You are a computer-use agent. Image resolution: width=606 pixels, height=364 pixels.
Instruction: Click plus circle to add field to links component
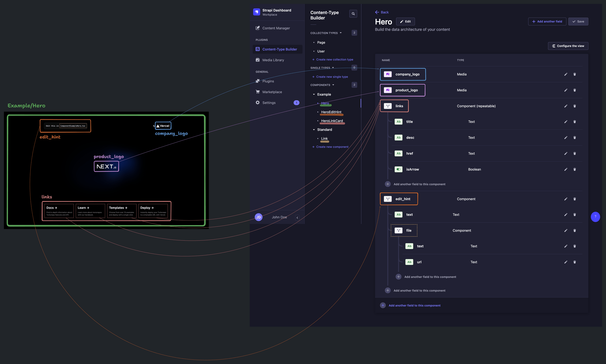click(388, 184)
